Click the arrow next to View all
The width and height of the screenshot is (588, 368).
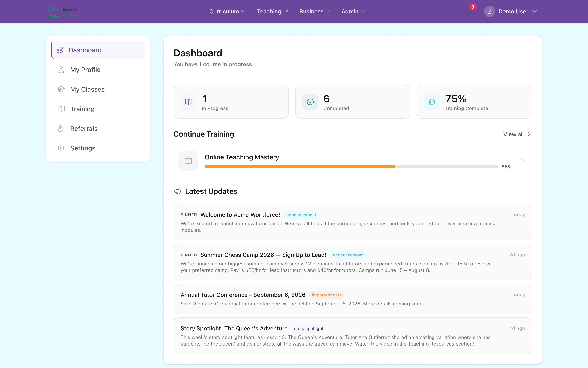tap(529, 134)
